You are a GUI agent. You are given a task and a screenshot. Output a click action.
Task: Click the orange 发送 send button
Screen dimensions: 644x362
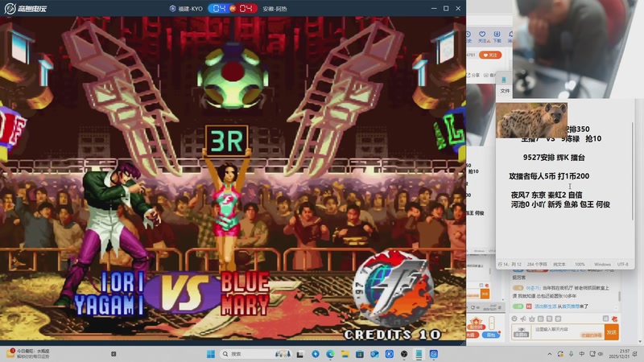coord(611,331)
